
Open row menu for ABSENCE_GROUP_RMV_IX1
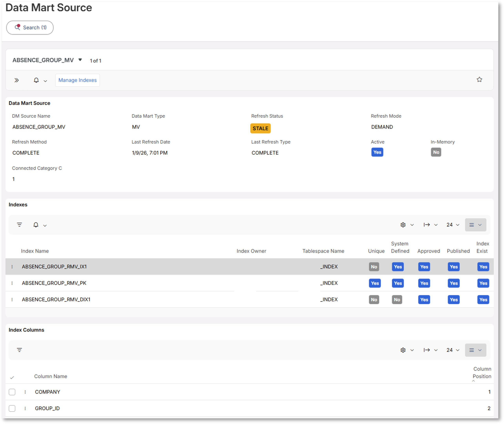click(x=12, y=267)
